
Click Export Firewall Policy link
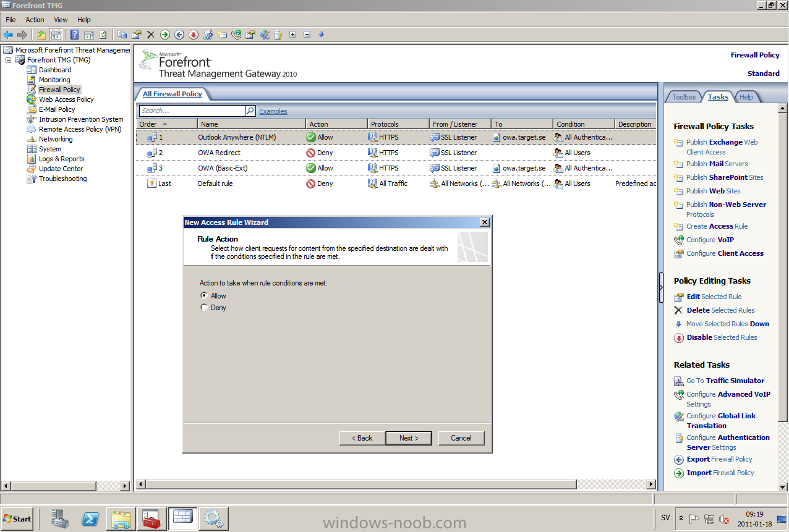[x=719, y=459]
